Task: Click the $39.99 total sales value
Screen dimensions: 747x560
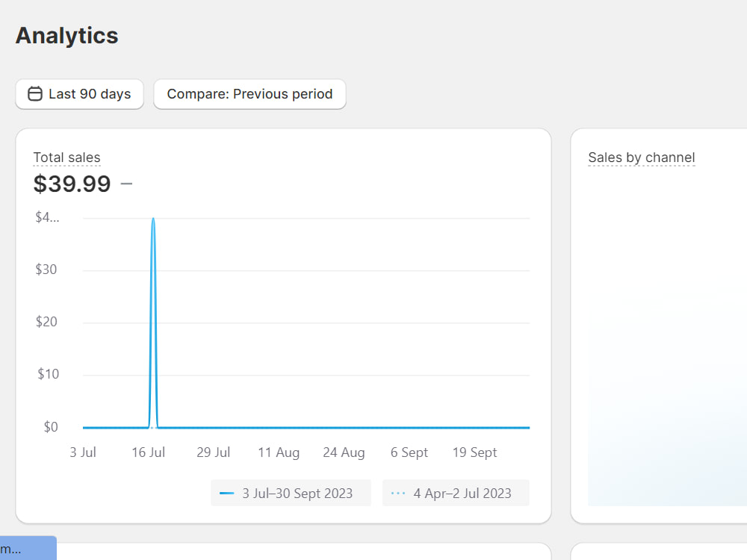Action: [x=72, y=184]
